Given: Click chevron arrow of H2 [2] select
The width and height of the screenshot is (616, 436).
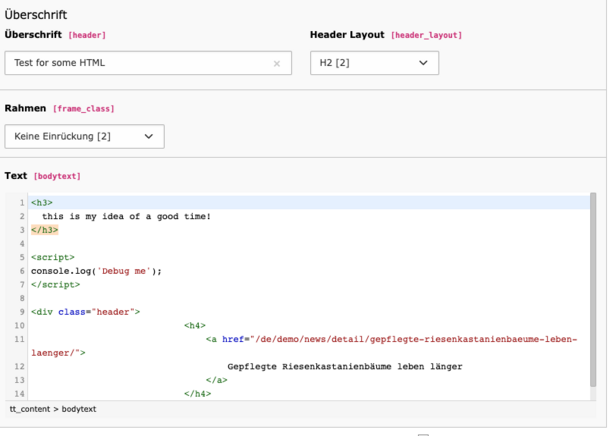Looking at the screenshot, I should point(423,63).
